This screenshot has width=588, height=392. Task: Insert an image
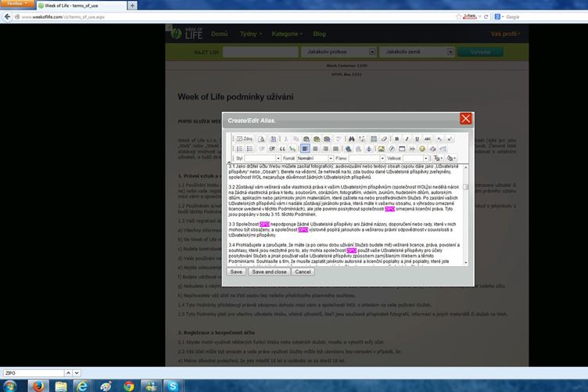(382, 149)
